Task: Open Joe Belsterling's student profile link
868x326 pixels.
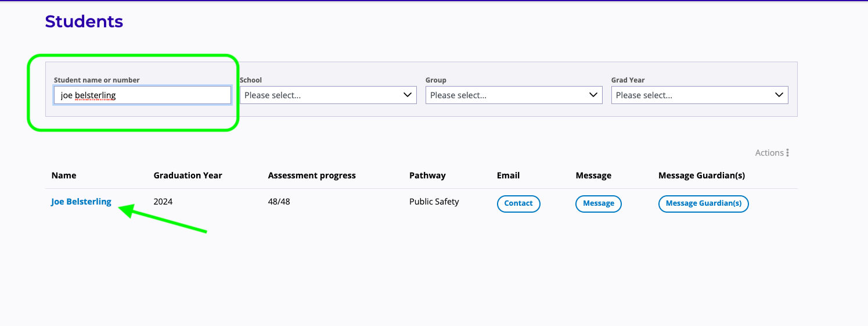Action: click(x=81, y=202)
